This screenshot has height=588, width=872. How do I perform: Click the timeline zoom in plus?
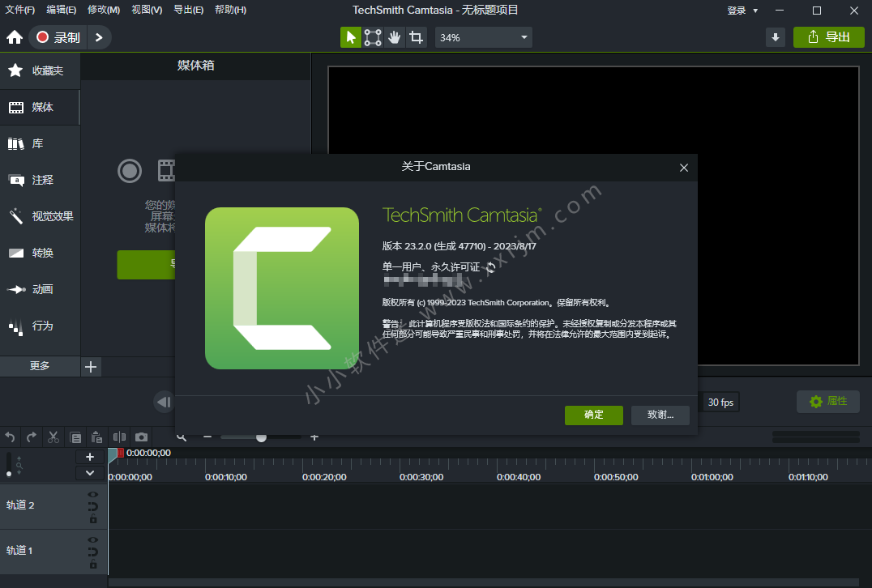pyautogui.click(x=314, y=437)
